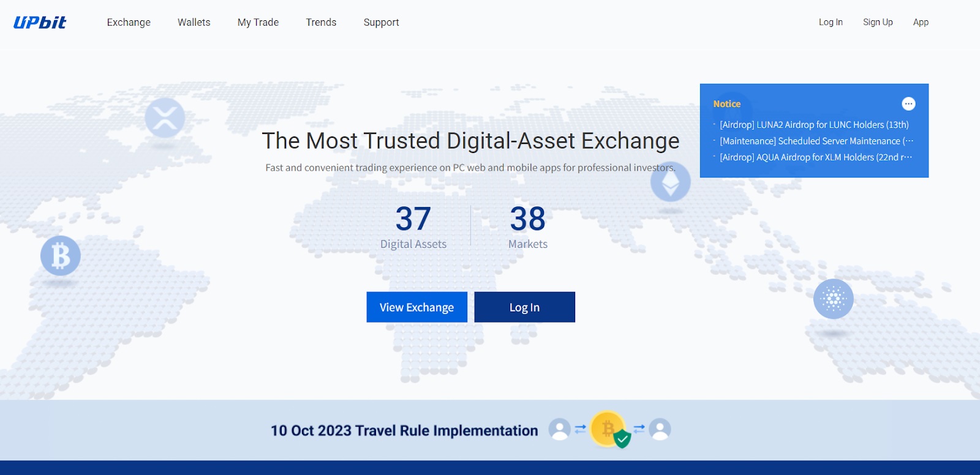Click the Ethereum coin icon on map
This screenshot has height=475, width=980.
click(x=670, y=182)
